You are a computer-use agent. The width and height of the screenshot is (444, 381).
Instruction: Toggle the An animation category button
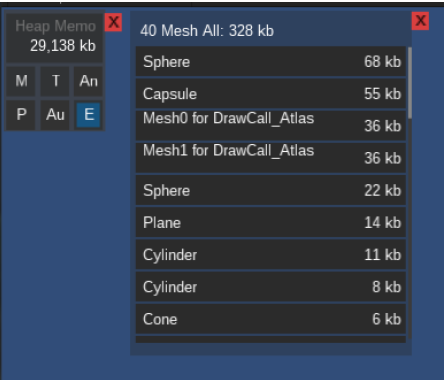(x=88, y=81)
